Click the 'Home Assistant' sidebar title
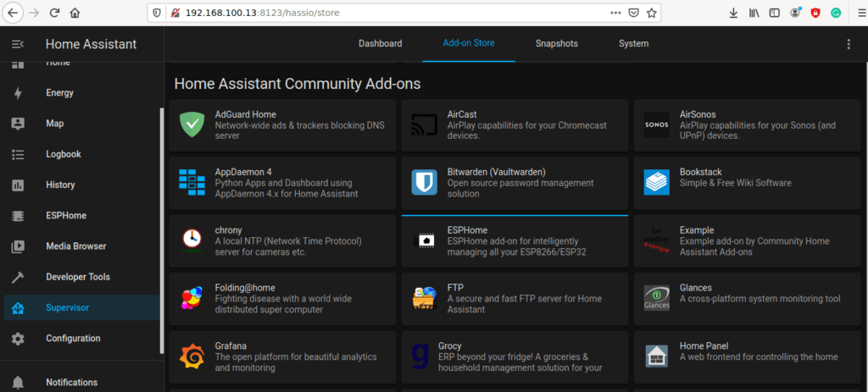The height and width of the screenshot is (392, 868). point(91,44)
